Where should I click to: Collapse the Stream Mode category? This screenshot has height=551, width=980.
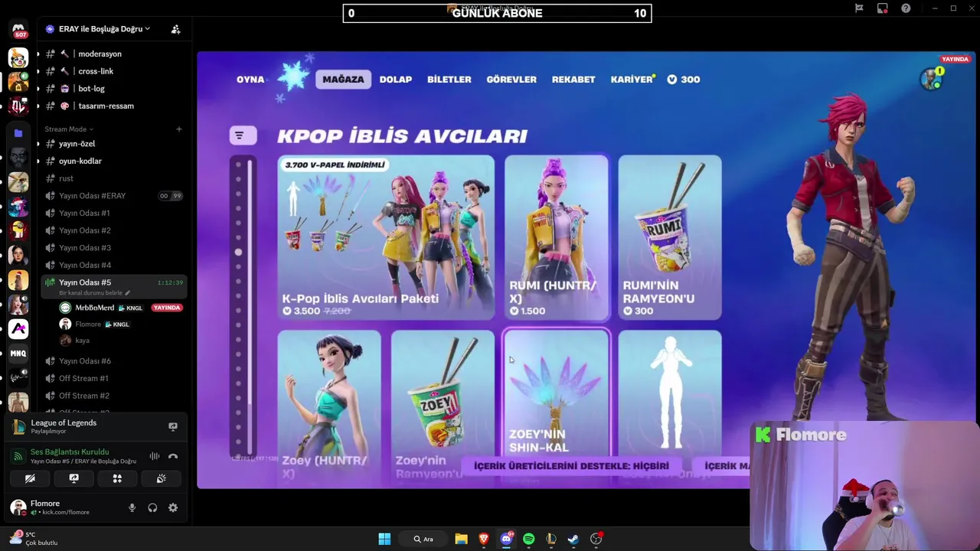tap(68, 129)
